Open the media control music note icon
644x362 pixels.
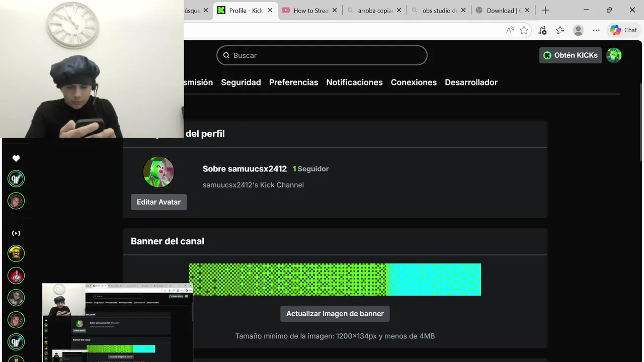542,30
